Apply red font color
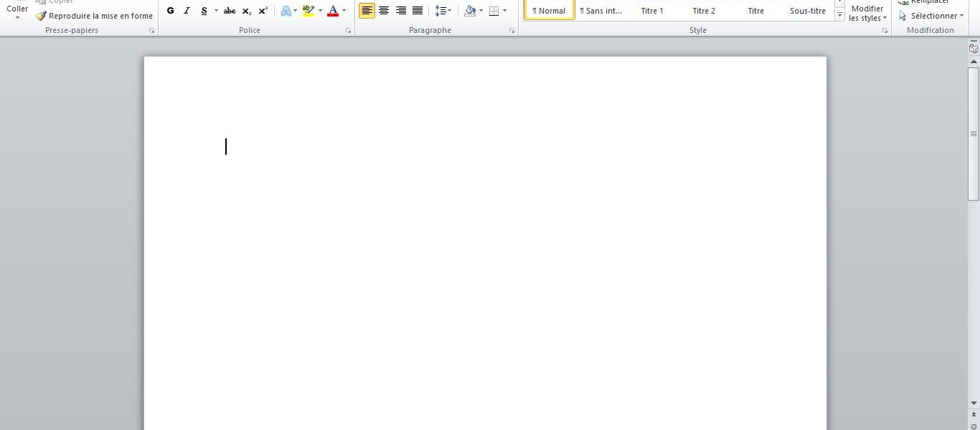Screen dimensions: 980x430 click(333, 11)
